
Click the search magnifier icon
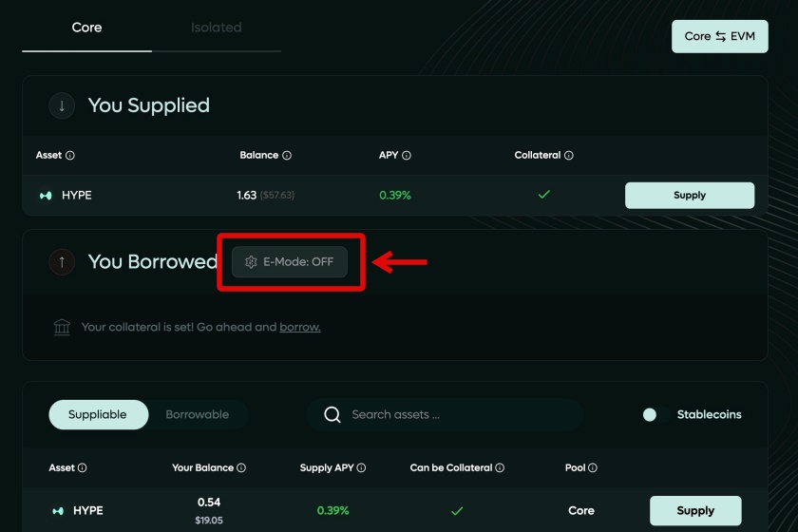click(x=332, y=414)
